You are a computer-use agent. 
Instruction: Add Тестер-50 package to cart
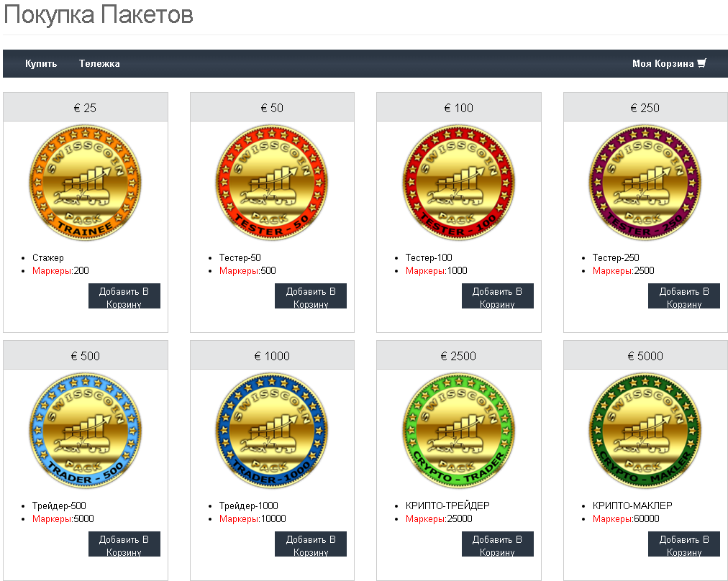tap(311, 296)
